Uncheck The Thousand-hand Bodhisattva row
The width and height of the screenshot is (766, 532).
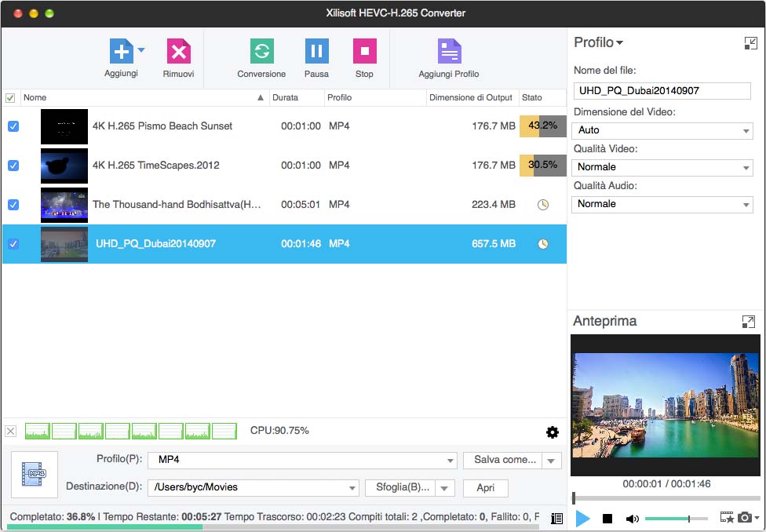tap(13, 204)
